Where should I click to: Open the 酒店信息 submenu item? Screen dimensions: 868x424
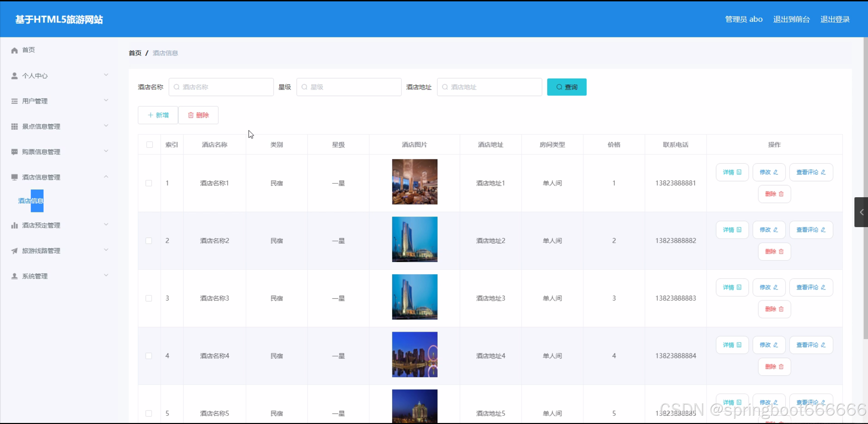tap(31, 201)
